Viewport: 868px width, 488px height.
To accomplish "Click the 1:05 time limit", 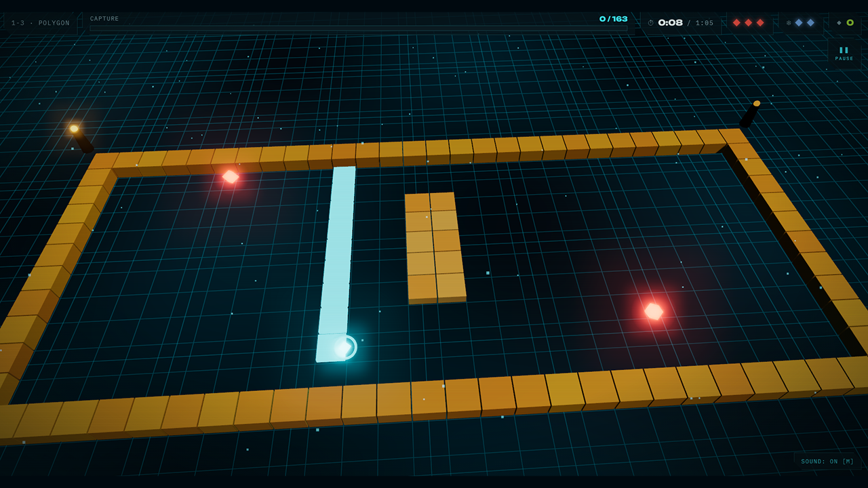I will [x=705, y=23].
